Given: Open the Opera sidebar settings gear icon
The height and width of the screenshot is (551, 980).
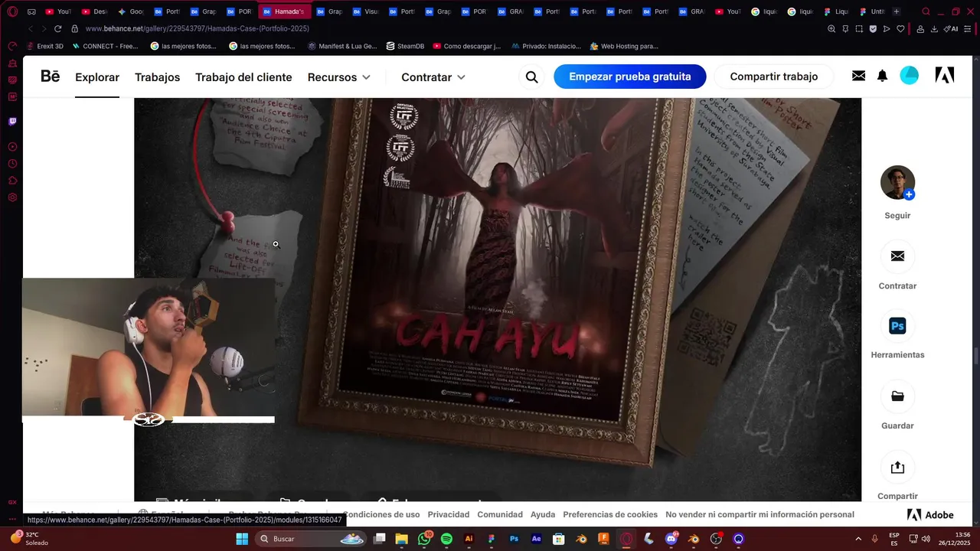Looking at the screenshot, I should click(12, 197).
